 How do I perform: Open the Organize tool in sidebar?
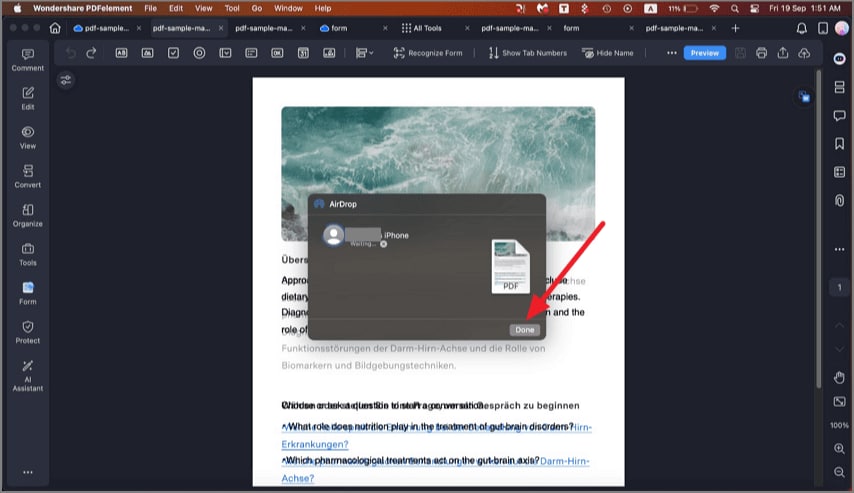(x=28, y=216)
